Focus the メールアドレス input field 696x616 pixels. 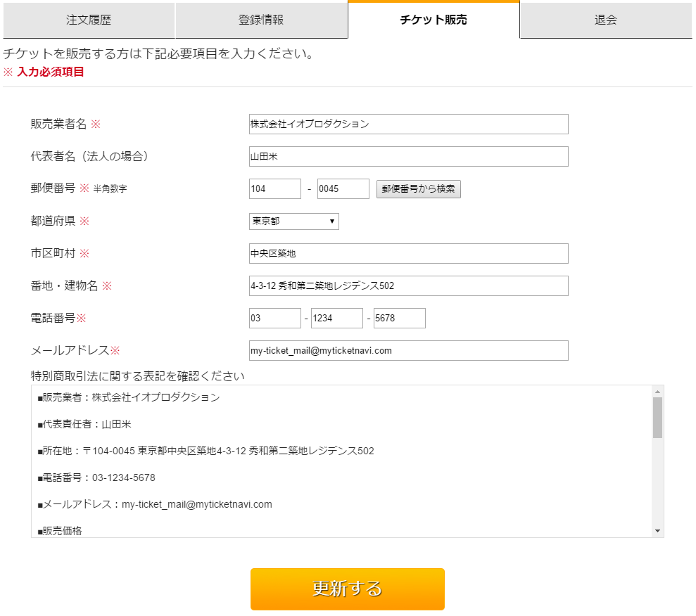tap(408, 351)
